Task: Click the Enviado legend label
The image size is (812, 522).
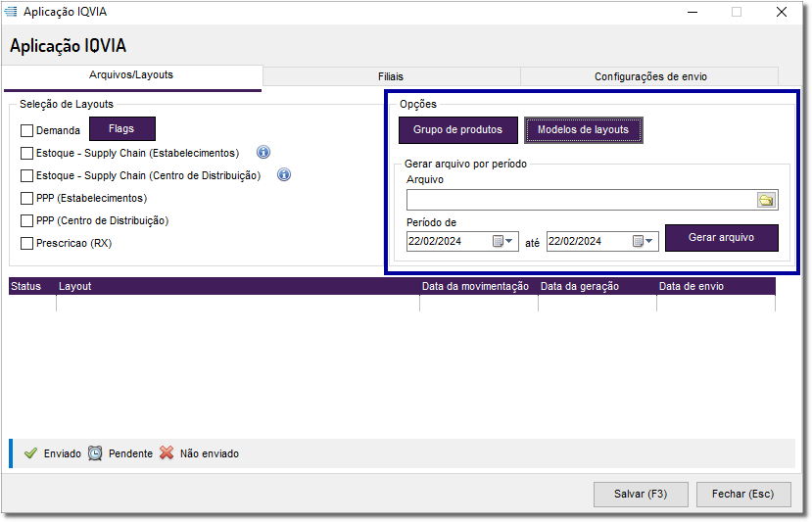Action: pyautogui.click(x=63, y=453)
